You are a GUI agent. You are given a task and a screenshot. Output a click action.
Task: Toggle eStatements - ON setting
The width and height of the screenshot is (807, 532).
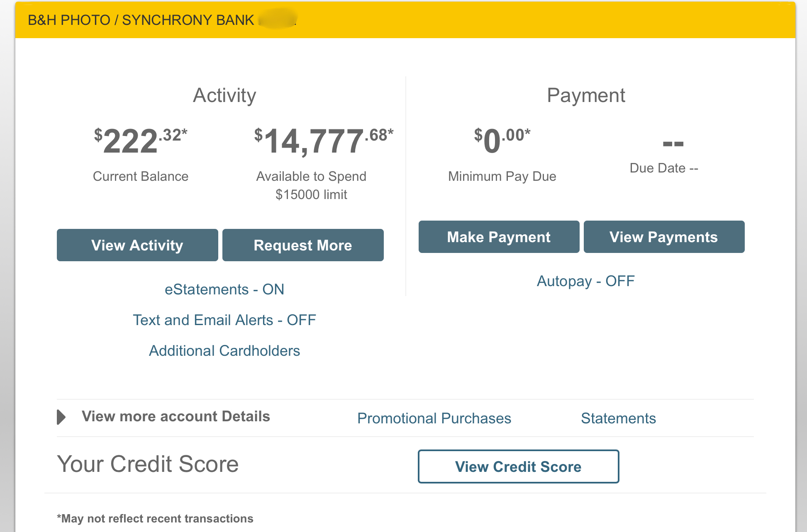pyautogui.click(x=224, y=289)
